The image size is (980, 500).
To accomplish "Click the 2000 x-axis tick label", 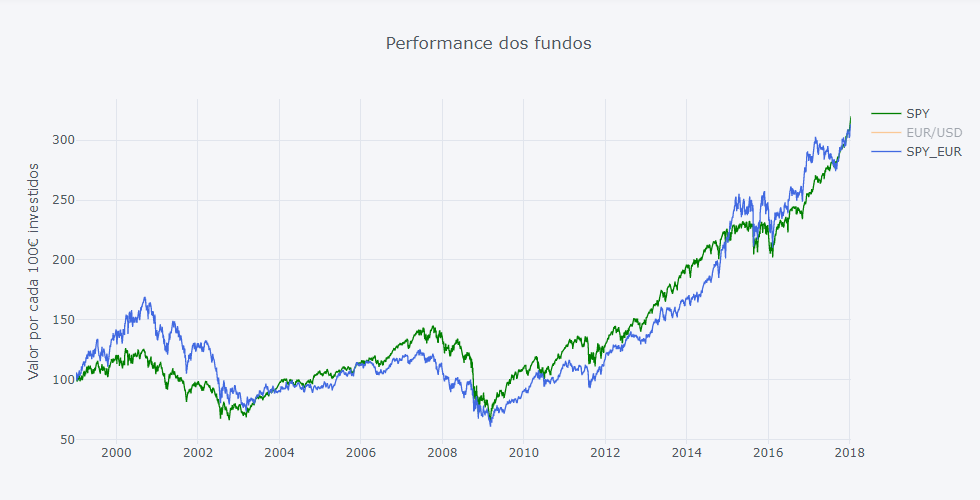I will (x=116, y=452).
